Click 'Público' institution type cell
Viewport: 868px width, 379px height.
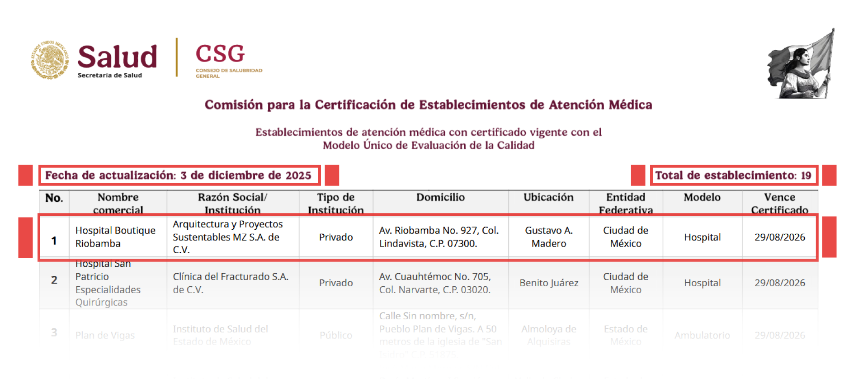point(336,336)
